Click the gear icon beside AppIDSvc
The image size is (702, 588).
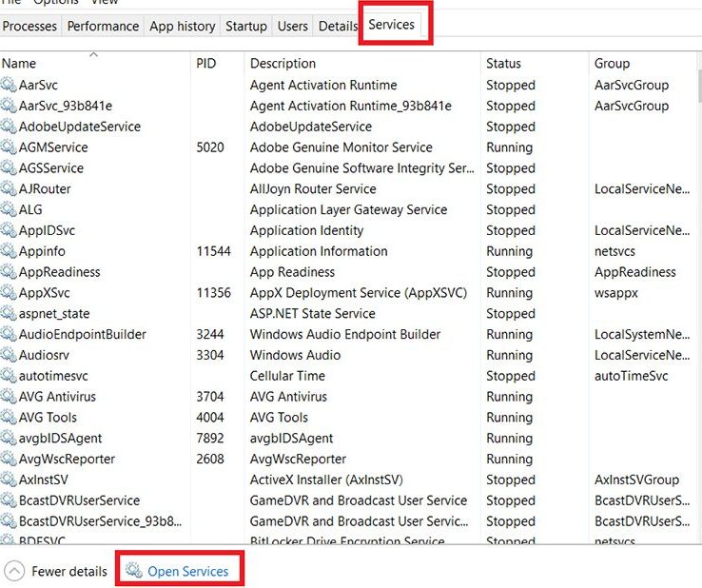pyautogui.click(x=9, y=230)
